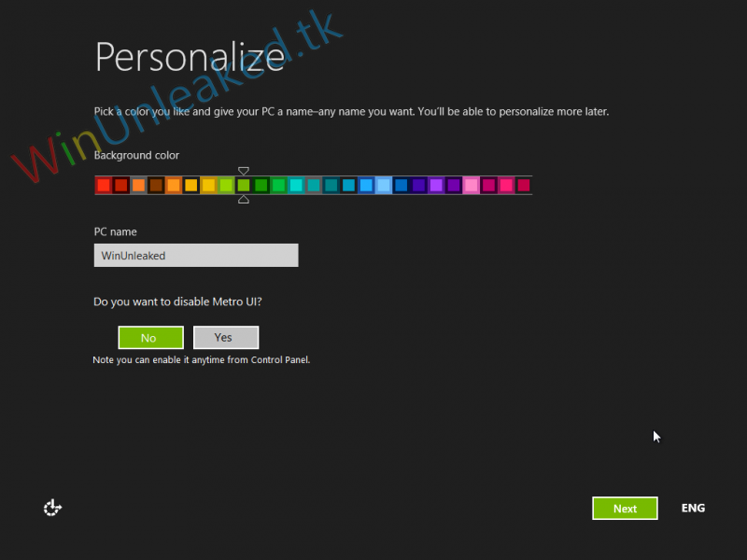Pick the yellow swatch with gold border
Viewport: 747px width, 560px height.
(x=208, y=185)
